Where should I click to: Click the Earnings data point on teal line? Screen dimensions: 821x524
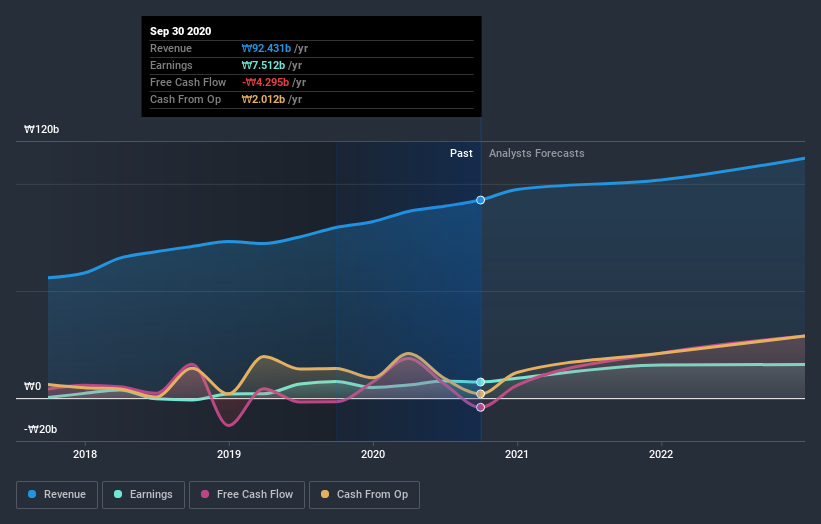click(x=480, y=382)
